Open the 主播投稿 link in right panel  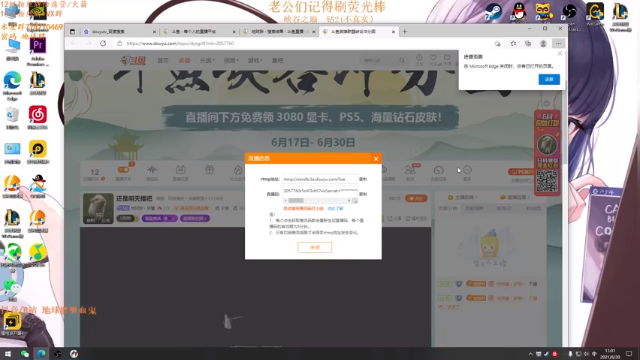click(x=462, y=198)
